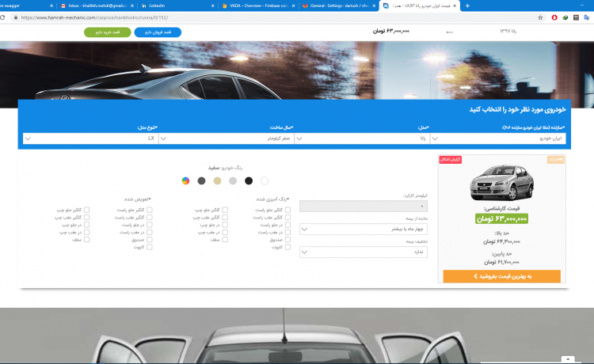Screen dimensions: 594x364
Task: Switch to the Gmail Inbox tab
Action: 96,6
